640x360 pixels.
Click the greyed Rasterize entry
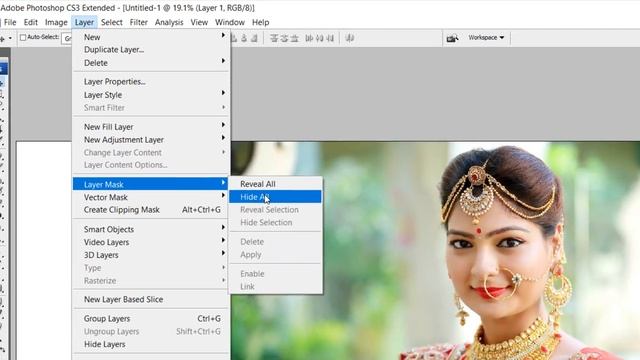point(151,280)
